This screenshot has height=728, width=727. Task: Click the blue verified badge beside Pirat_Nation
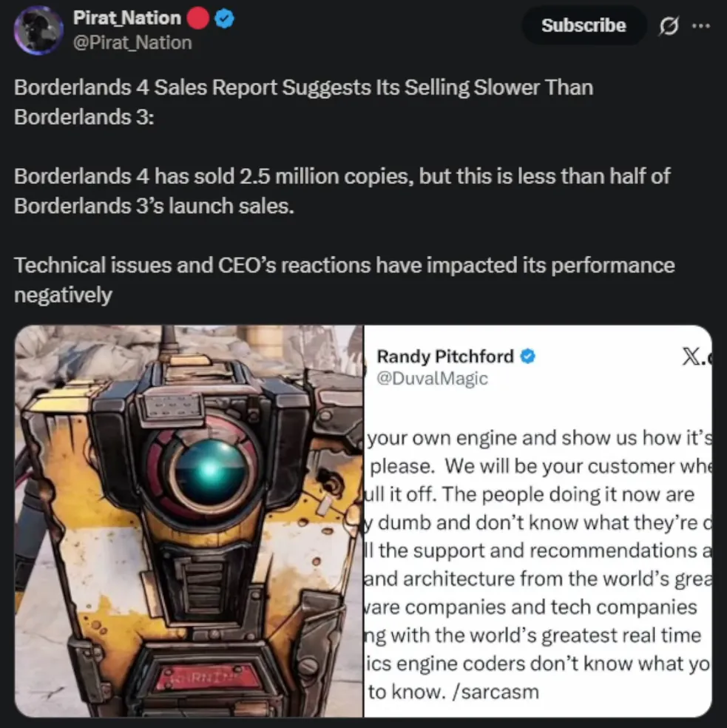click(x=225, y=18)
